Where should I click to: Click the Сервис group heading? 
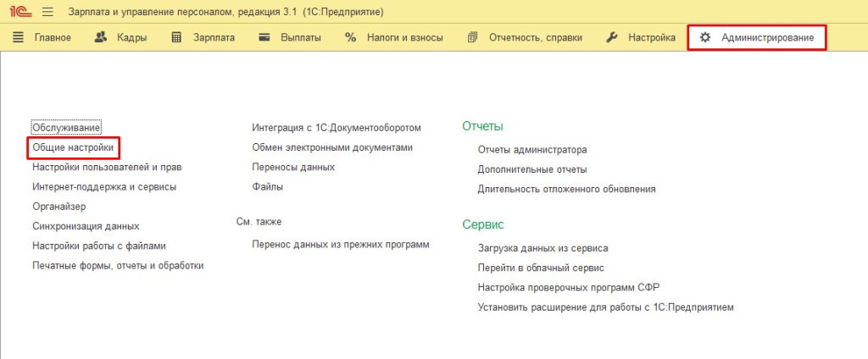(483, 225)
